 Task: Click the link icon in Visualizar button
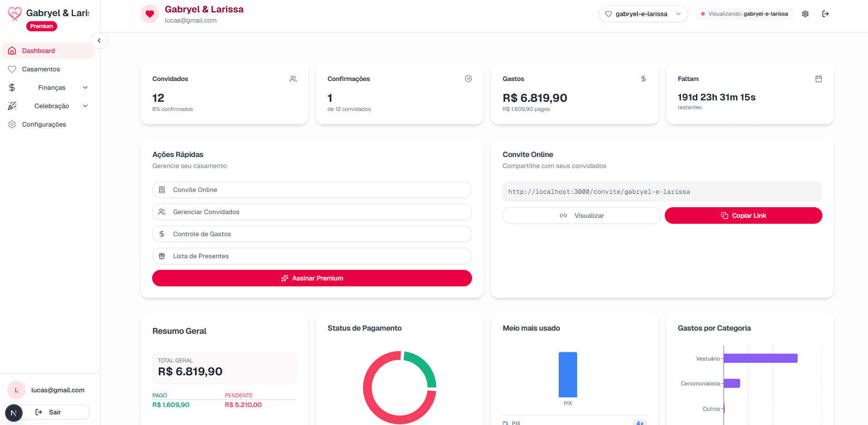[563, 215]
